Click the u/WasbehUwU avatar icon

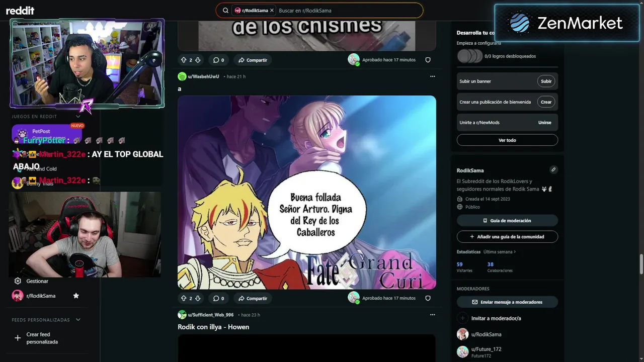(x=182, y=76)
